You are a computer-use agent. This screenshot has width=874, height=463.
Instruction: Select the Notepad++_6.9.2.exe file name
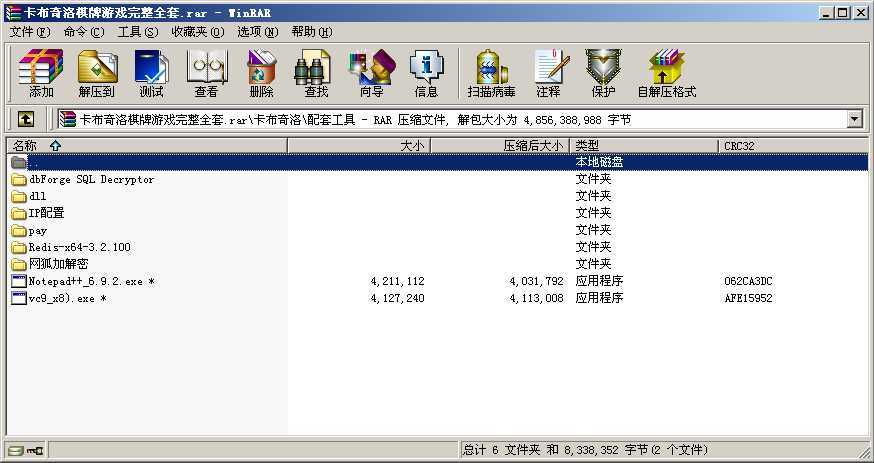point(92,281)
